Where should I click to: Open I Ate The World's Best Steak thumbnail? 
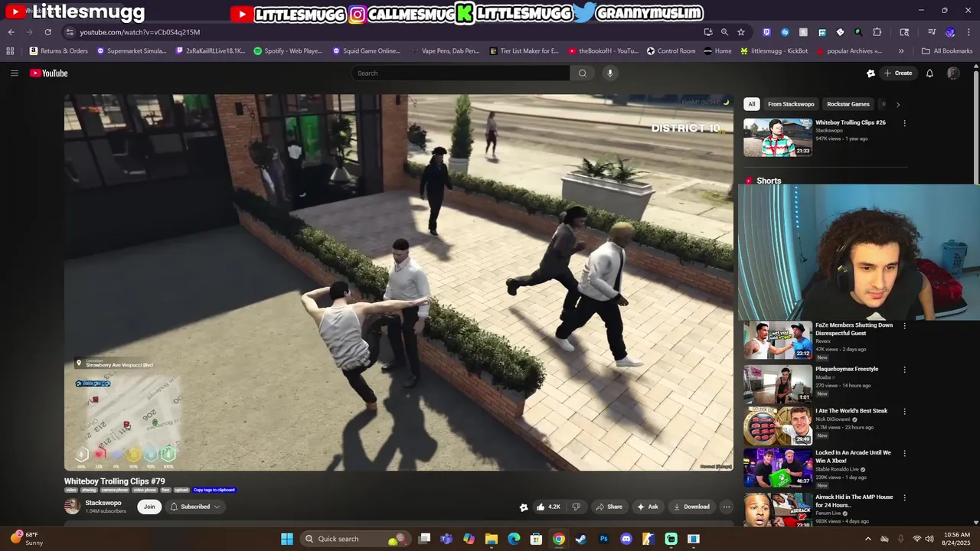[x=778, y=426]
